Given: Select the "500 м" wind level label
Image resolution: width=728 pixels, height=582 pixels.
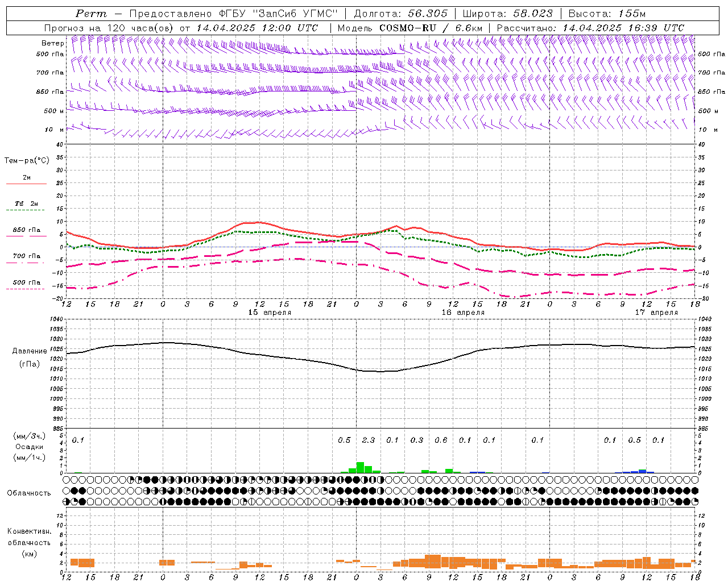Looking at the screenshot, I should tap(54, 111).
